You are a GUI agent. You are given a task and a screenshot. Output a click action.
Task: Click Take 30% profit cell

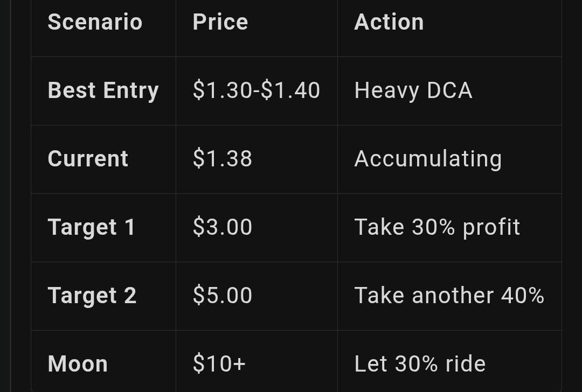(x=437, y=227)
